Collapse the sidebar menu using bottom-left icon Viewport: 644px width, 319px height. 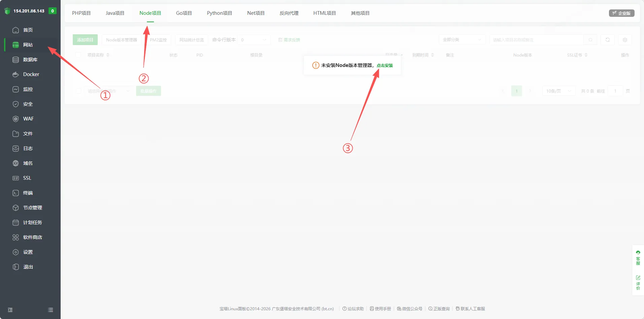[10, 310]
